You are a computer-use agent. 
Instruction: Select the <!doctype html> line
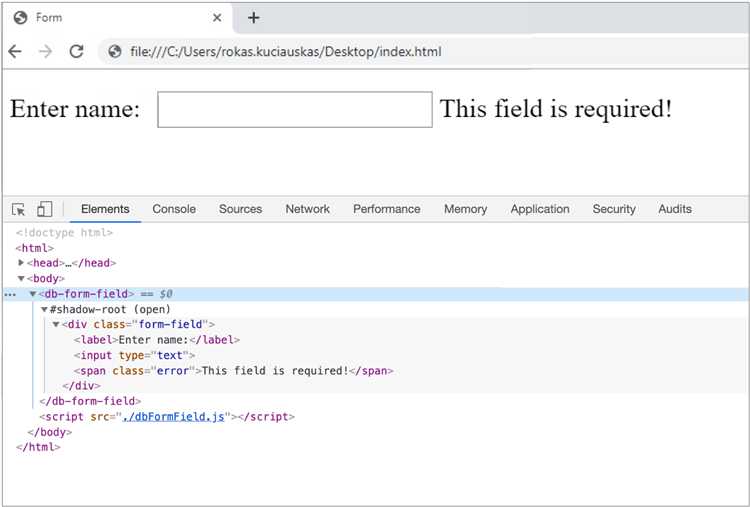(64, 232)
